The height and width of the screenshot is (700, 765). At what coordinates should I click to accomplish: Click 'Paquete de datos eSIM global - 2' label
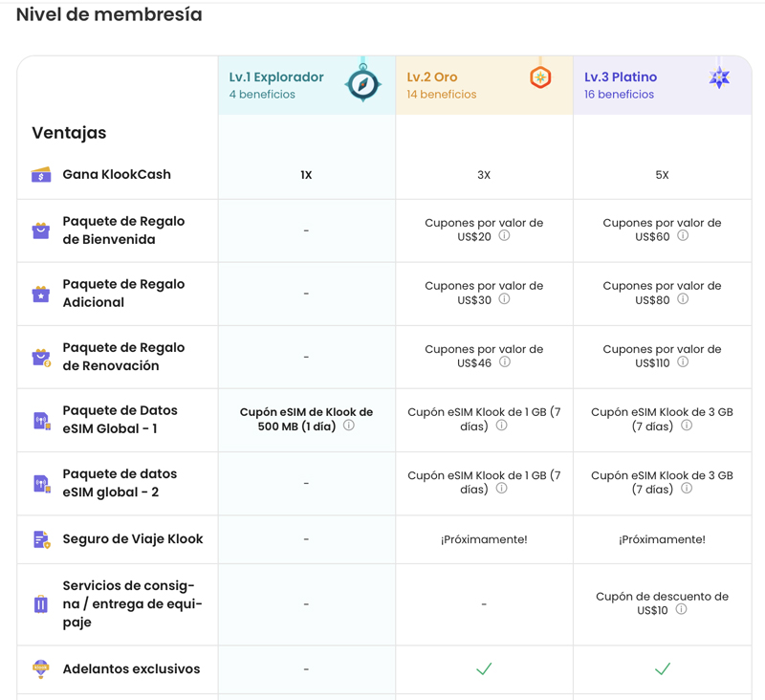click(120, 483)
